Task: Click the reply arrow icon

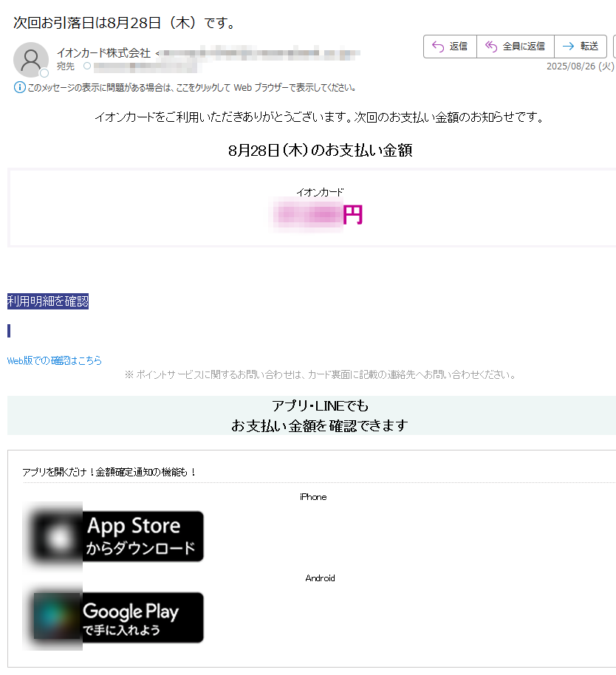Action: click(438, 47)
